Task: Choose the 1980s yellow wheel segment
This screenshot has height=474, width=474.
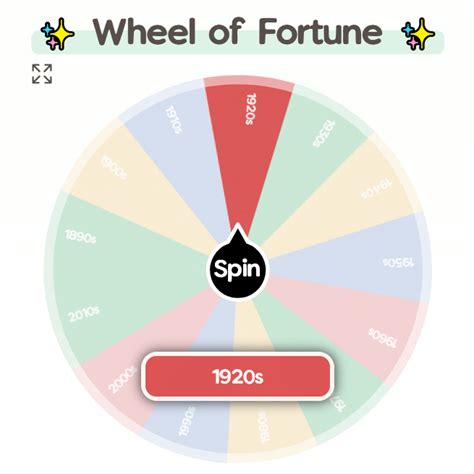Action: tap(267, 427)
